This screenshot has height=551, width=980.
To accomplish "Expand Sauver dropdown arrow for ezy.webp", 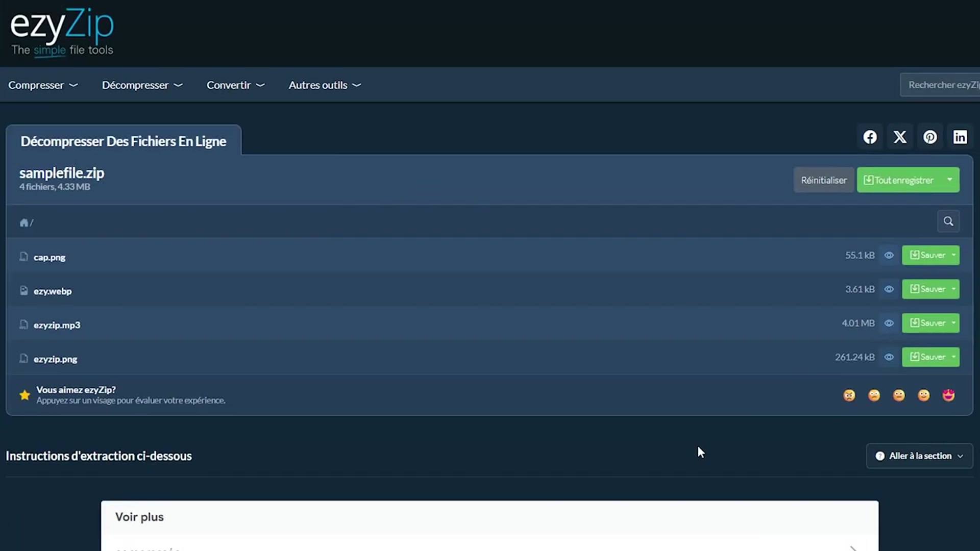I will click(954, 289).
